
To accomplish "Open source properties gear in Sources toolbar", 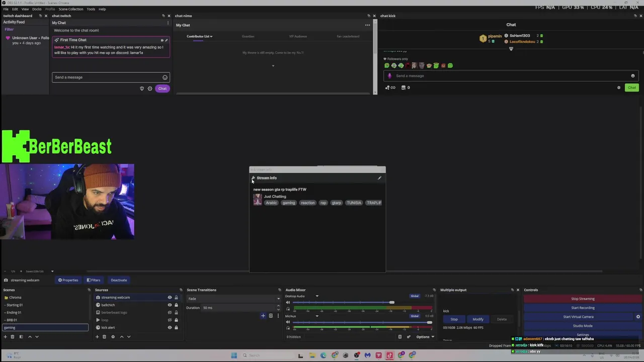I will pos(113,337).
